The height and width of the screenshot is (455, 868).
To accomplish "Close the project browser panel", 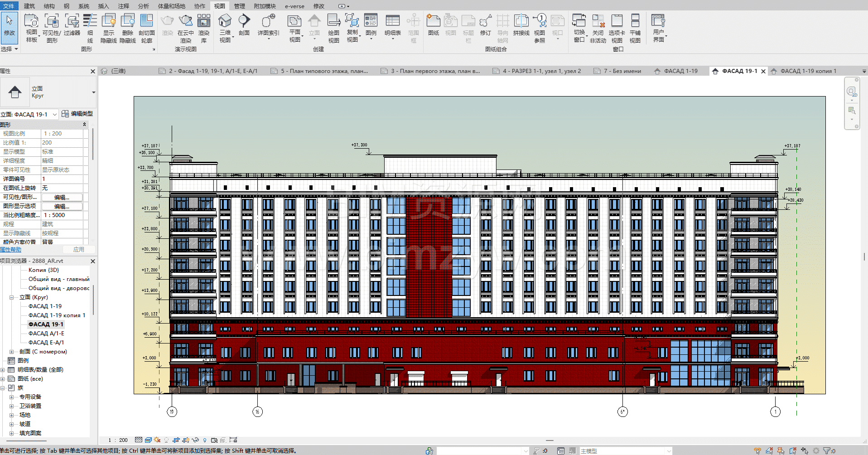I will coord(93,261).
